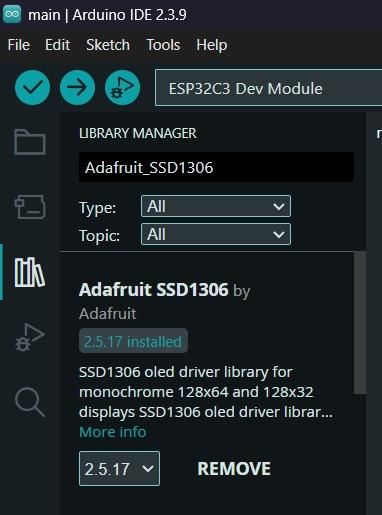Open the ESP32C3 Dev Module board selector
This screenshot has height=515, width=382.
tap(269, 88)
